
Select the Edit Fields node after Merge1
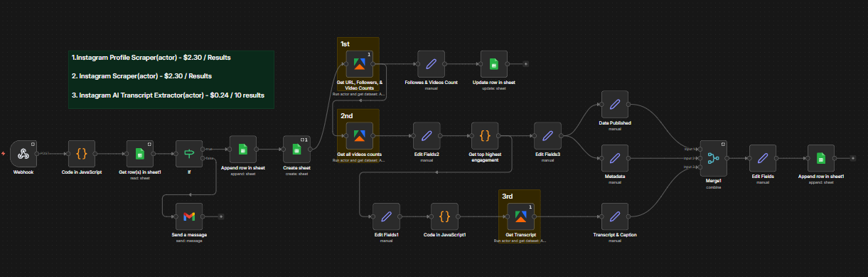763,157
